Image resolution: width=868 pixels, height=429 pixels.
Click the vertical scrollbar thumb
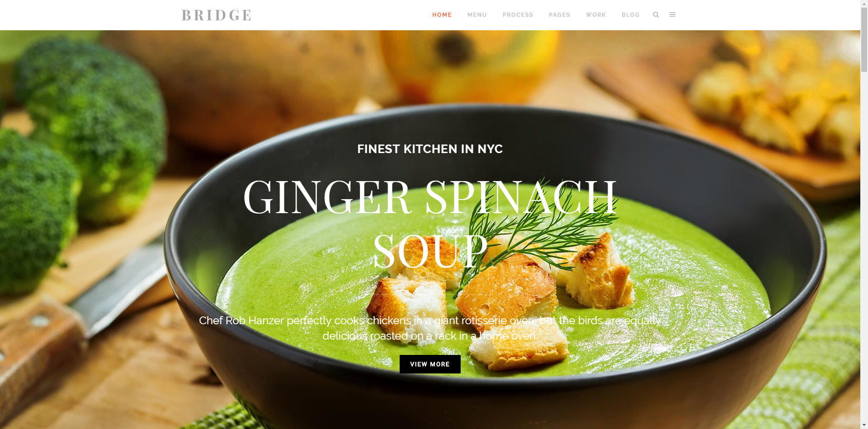(x=864, y=40)
